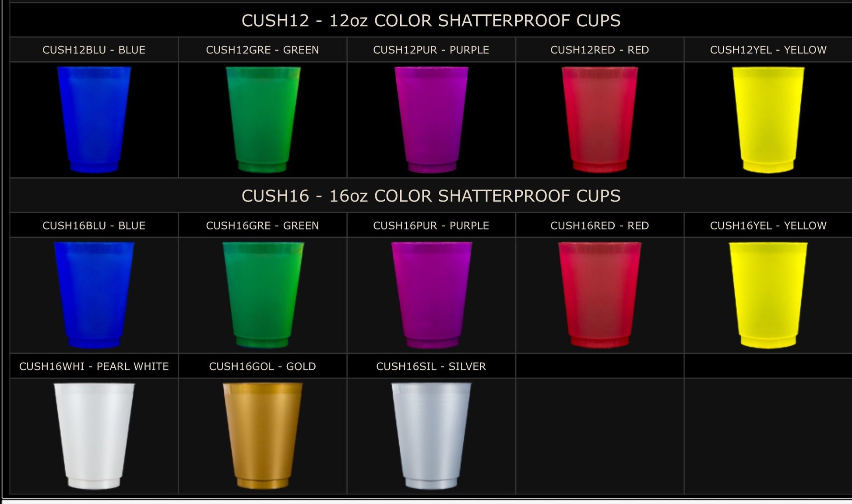Click the CUSH12 12oz section heading
Image resolution: width=852 pixels, height=504 pixels.
click(x=431, y=21)
